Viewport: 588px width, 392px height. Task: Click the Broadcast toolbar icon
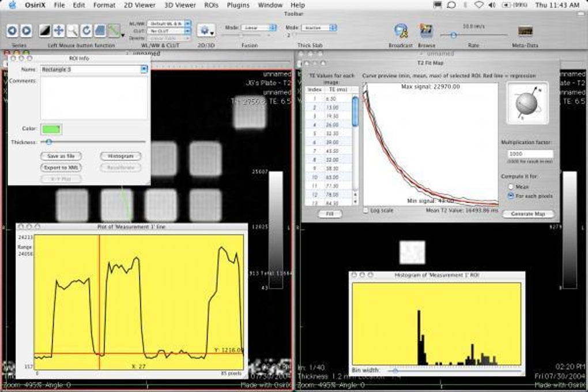(401, 31)
